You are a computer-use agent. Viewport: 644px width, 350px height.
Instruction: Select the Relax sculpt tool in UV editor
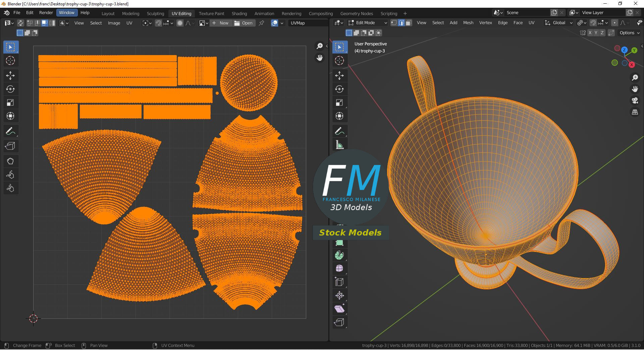[10, 175]
